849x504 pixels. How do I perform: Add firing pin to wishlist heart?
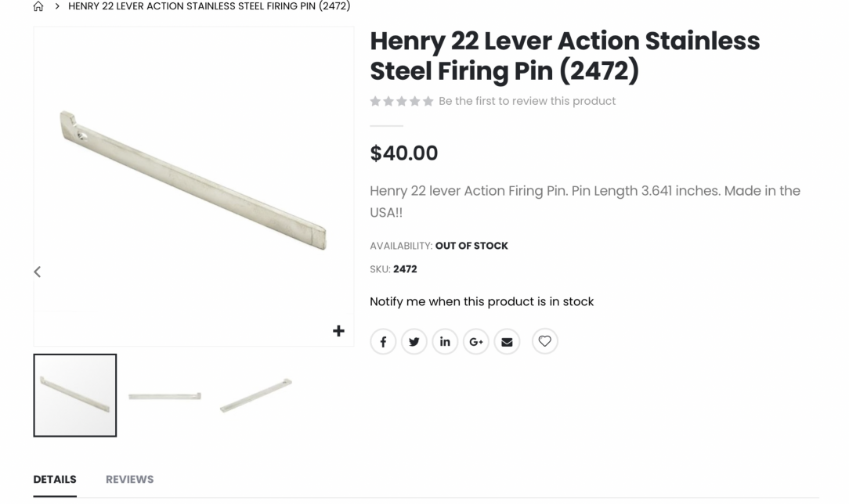[x=545, y=341]
